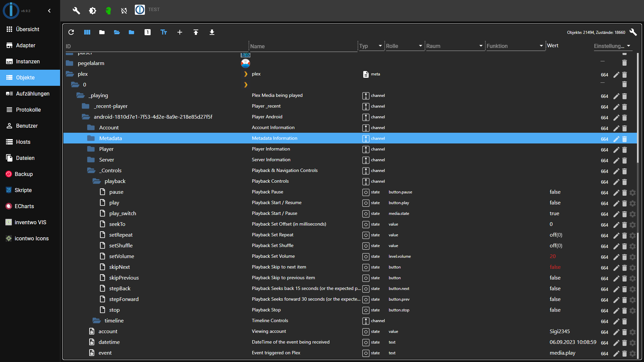The height and width of the screenshot is (362, 644).
Task: Open Übersicht in the sidebar
Action: tap(30, 29)
